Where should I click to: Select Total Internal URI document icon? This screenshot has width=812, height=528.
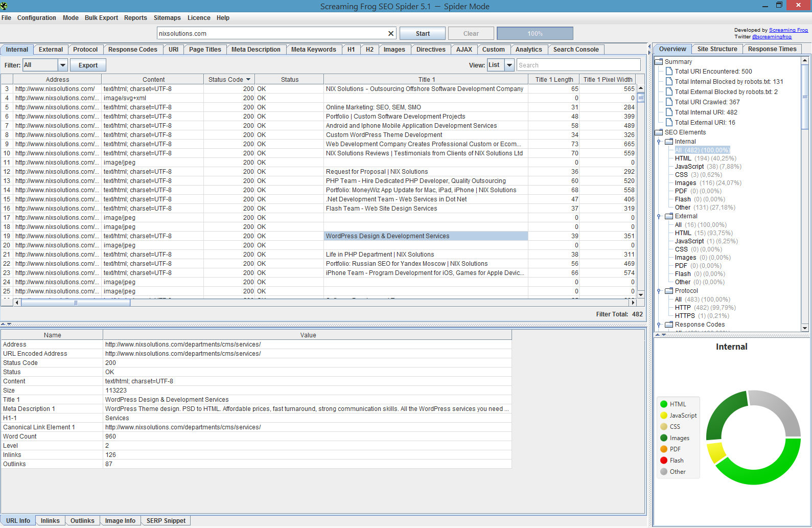coord(669,112)
